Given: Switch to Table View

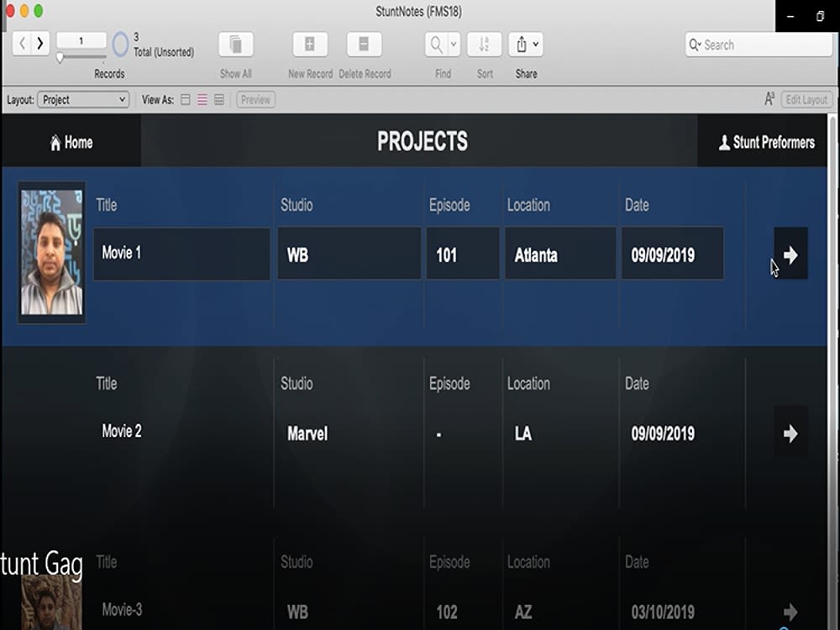Looking at the screenshot, I should 219,99.
